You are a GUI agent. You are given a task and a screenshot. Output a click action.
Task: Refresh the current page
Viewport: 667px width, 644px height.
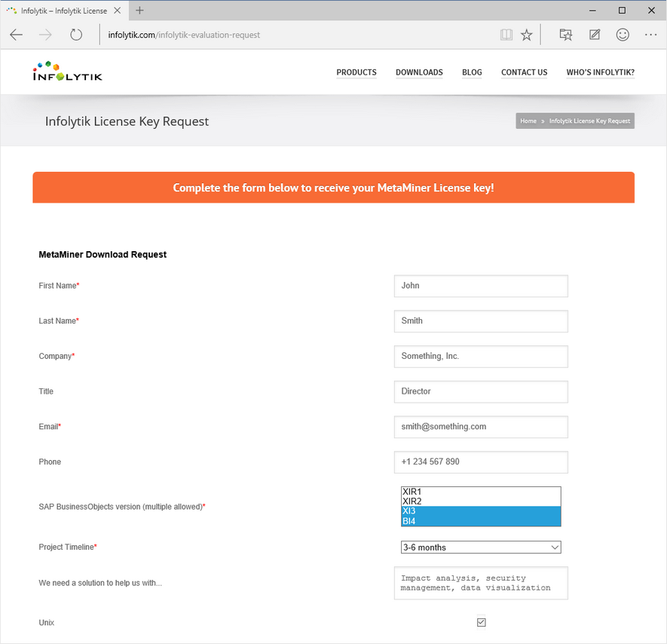[x=76, y=35]
